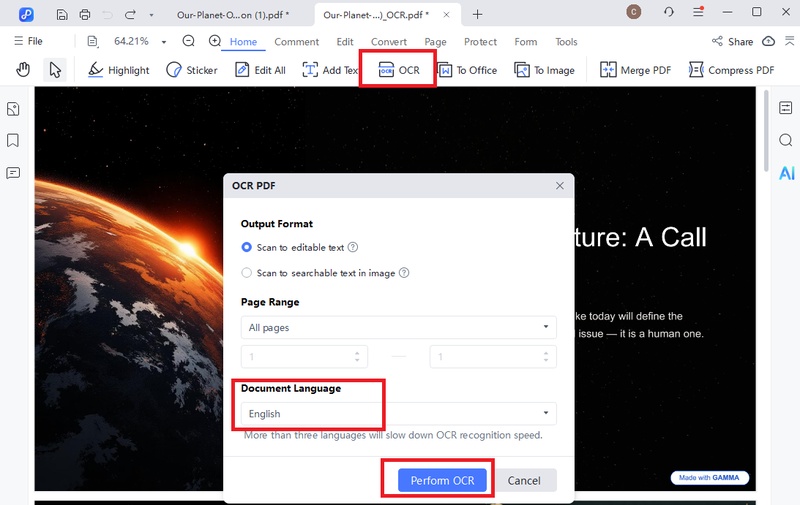Screen dimensions: 800x505
Task: Click the Merge PDF button
Action: click(636, 70)
